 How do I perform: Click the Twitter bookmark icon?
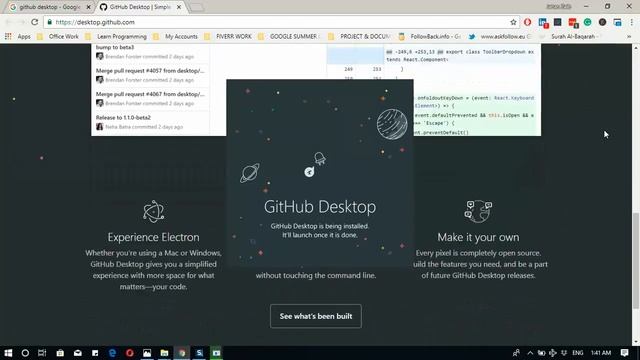472,36
